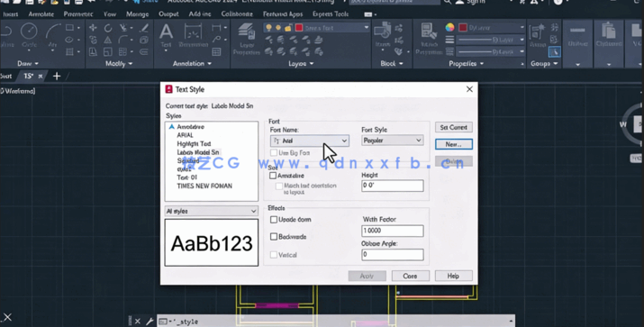Toggle the Group Selection button in Groups panel

click(x=555, y=51)
